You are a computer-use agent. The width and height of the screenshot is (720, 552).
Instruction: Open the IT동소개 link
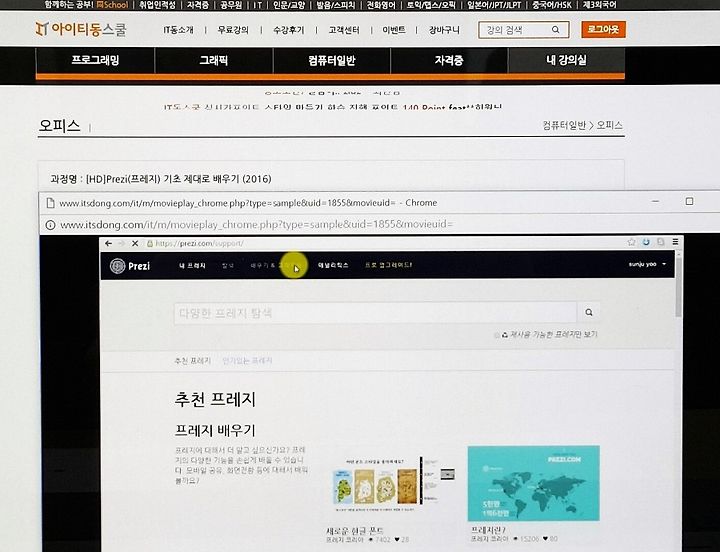178,30
